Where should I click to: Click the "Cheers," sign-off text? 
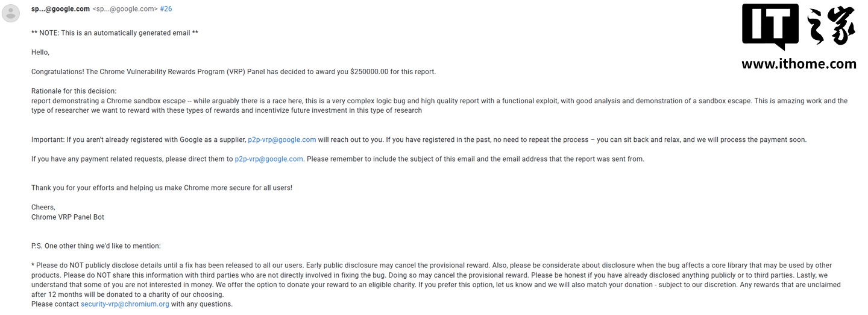coord(43,207)
